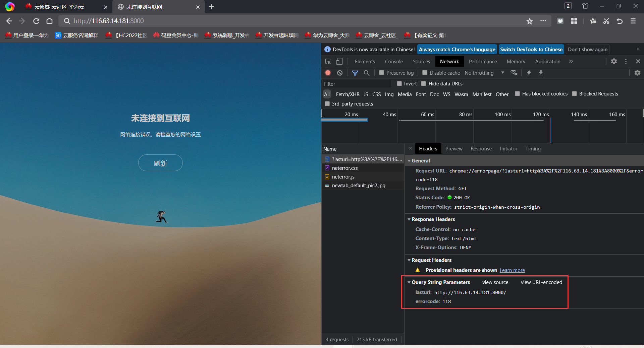Viewport: 644px width, 348px height.
Task: Open the 云服务名词解释 bookmark
Action: click(x=76, y=35)
